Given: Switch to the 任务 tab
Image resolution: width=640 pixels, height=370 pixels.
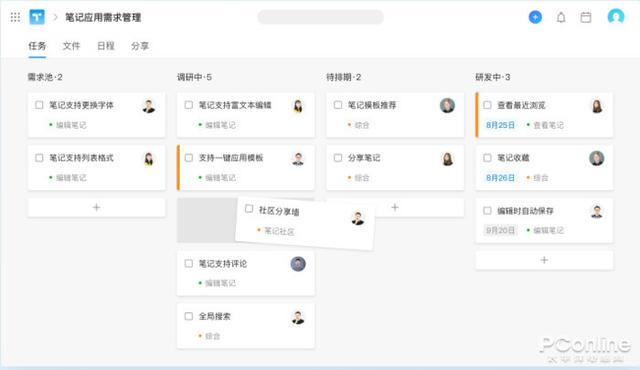Looking at the screenshot, I should tap(37, 46).
